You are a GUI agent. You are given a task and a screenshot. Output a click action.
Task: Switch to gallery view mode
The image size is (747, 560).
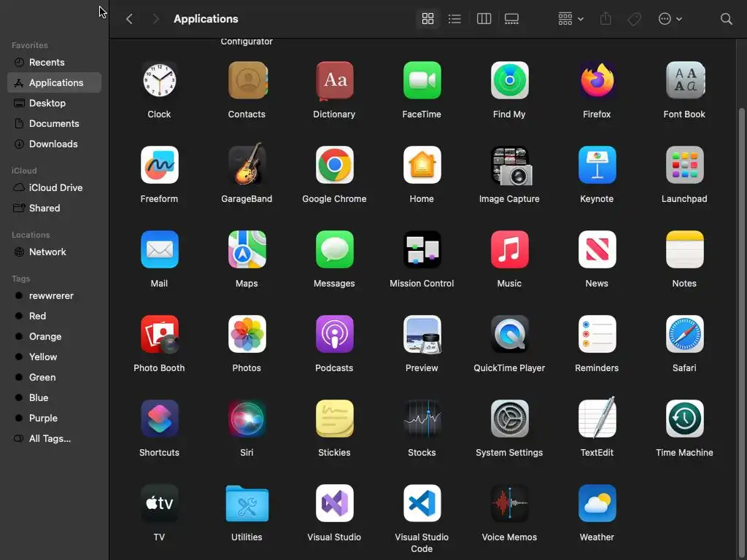tap(511, 18)
